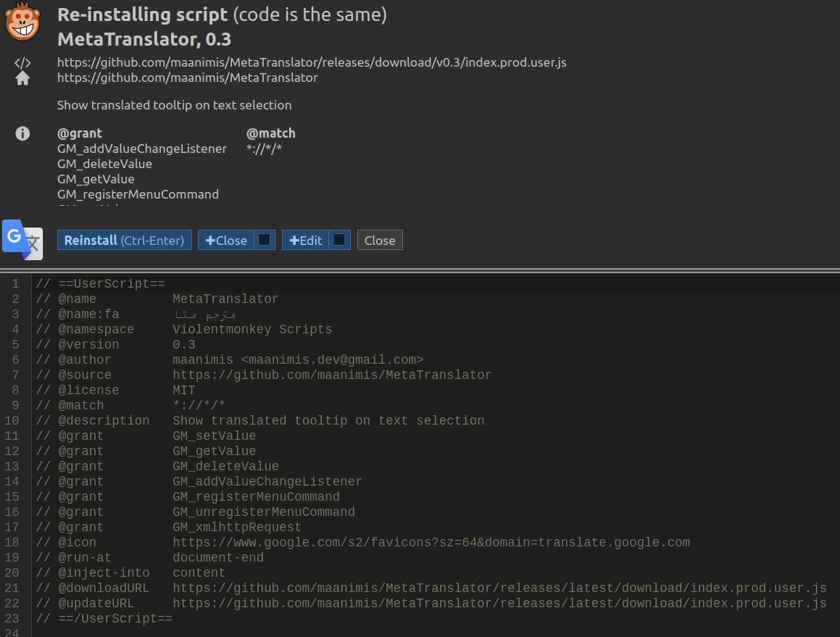Click 'Show translated tooltip on text selection' description

[x=175, y=105]
